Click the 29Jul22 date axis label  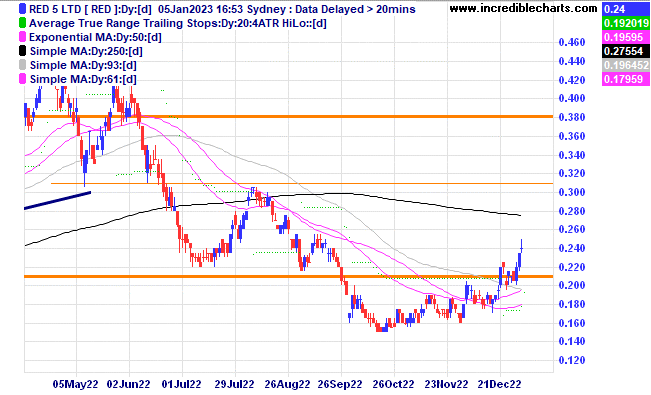pyautogui.click(x=235, y=384)
